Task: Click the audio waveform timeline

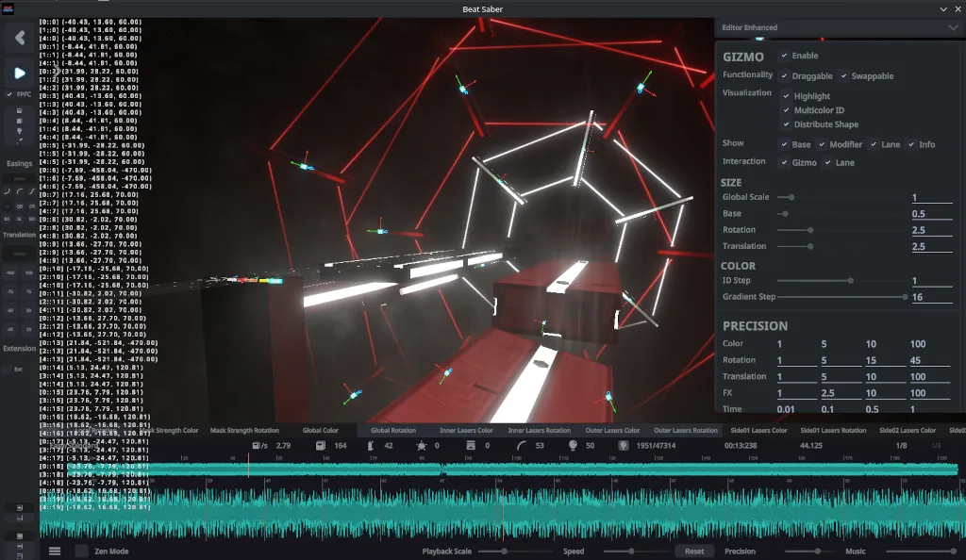Action: (502, 514)
